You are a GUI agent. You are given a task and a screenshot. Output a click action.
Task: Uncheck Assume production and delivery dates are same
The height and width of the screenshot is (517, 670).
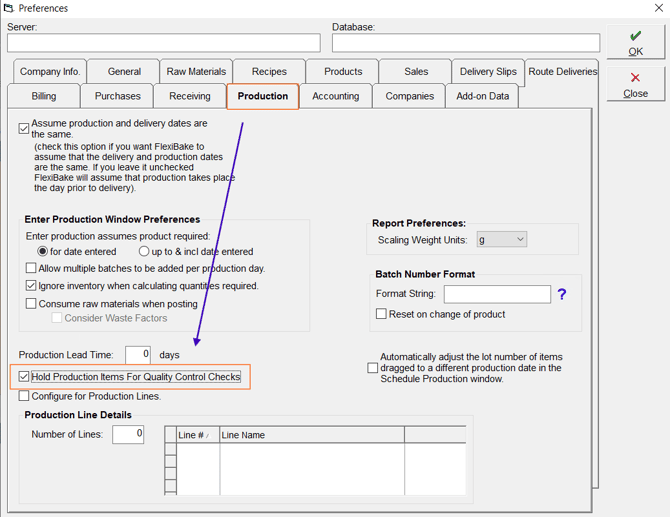(25, 129)
